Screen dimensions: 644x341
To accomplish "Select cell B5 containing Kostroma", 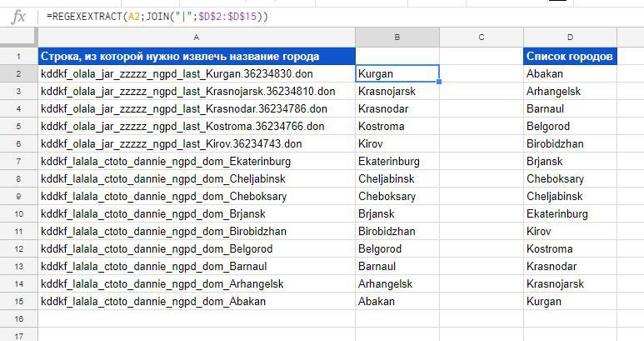I will [x=397, y=126].
